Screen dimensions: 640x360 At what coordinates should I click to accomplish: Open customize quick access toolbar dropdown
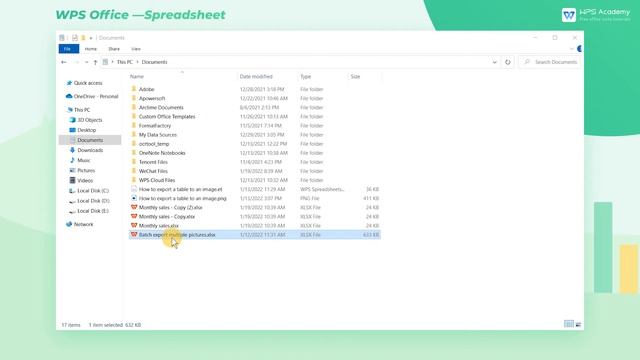(91, 38)
